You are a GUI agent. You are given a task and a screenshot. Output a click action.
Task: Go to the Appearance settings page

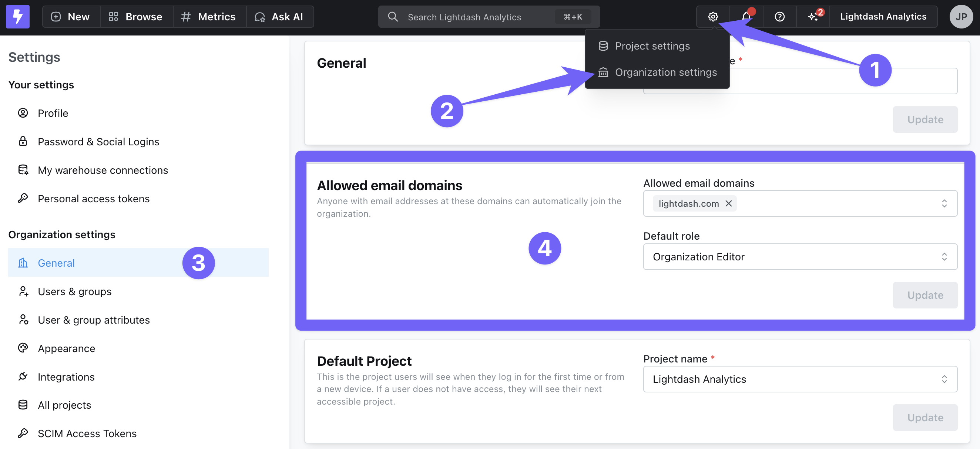(66, 348)
